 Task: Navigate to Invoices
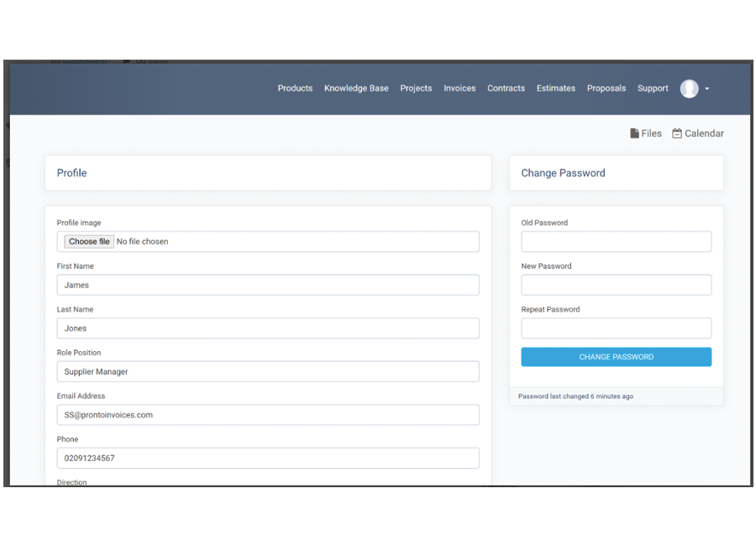459,88
